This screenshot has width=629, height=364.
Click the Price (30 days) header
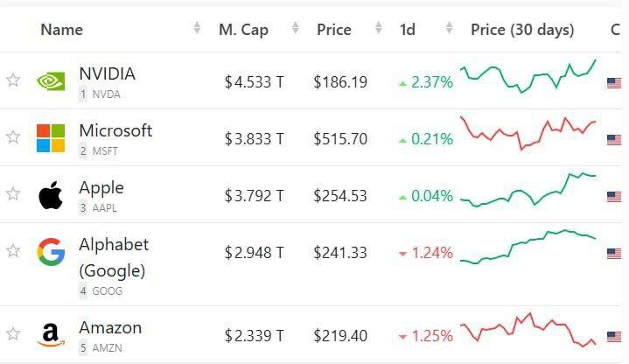point(522,30)
